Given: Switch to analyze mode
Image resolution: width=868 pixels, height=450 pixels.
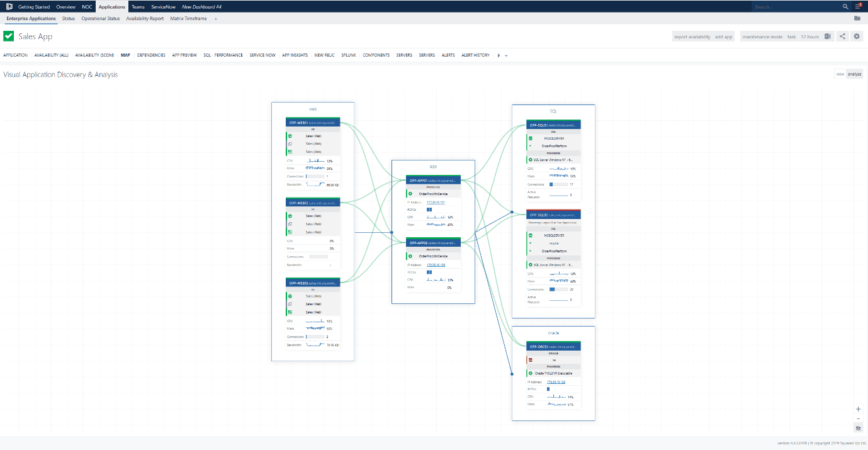Looking at the screenshot, I should 854,74.
